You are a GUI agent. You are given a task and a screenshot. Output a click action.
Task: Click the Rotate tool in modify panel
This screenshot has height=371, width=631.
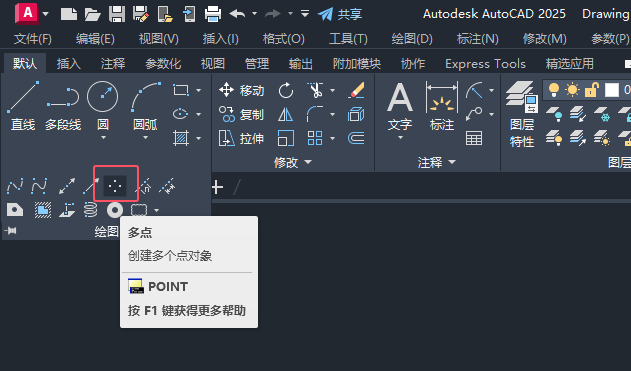point(286,90)
